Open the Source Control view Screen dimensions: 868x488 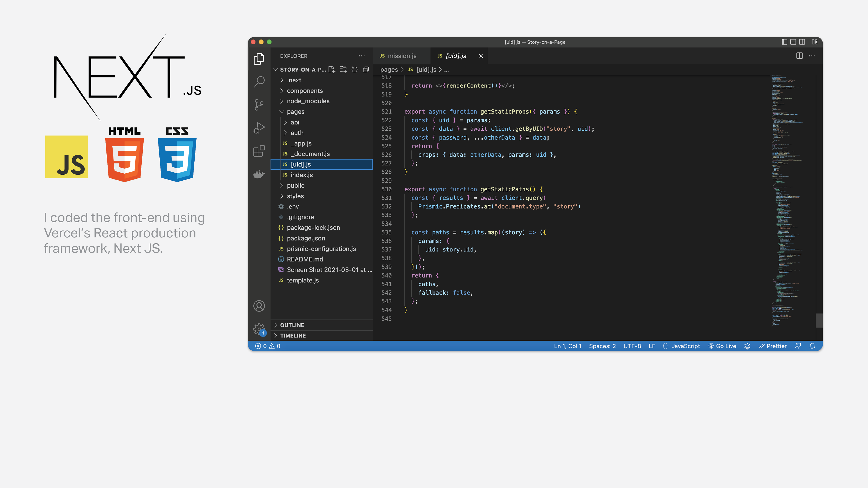pos(259,105)
